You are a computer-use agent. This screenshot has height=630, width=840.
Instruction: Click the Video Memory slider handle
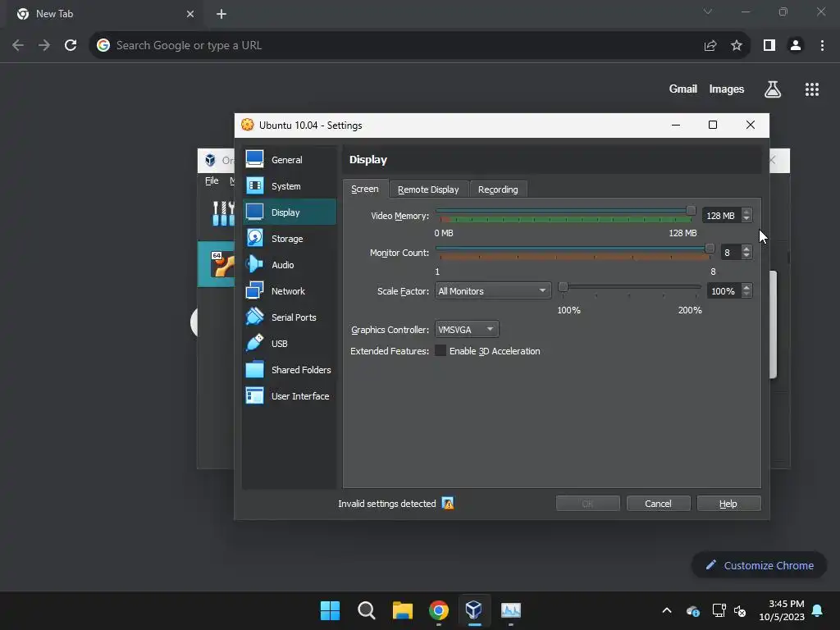tap(691, 211)
